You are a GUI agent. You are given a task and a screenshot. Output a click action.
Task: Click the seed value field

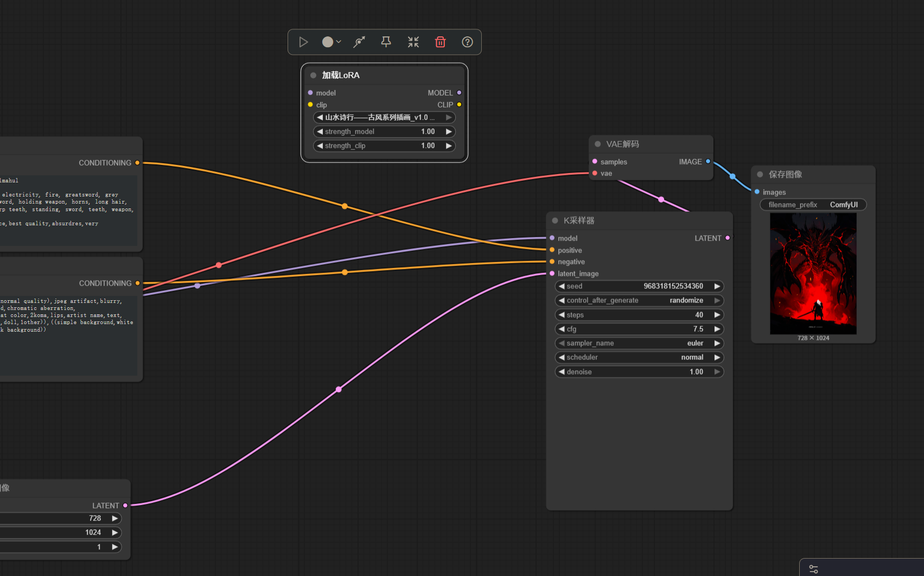[639, 286]
